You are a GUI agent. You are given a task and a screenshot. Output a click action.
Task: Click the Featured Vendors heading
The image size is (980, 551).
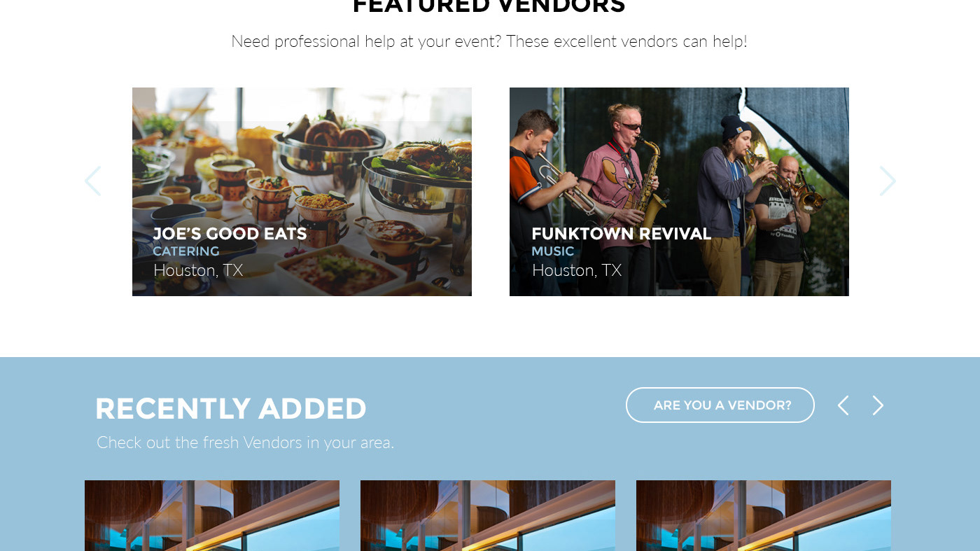[x=489, y=6]
